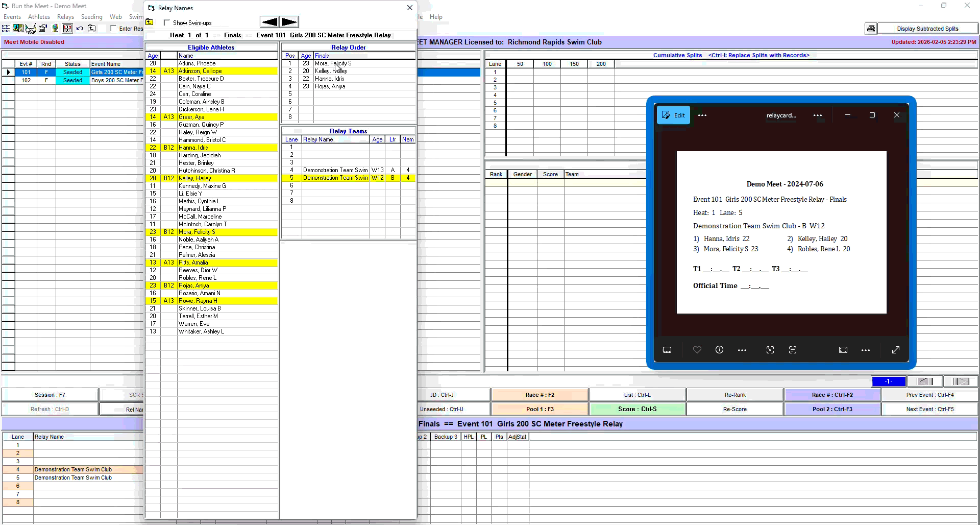Click the yellow folder icon in Relay Names
The image size is (980, 525).
150,22
